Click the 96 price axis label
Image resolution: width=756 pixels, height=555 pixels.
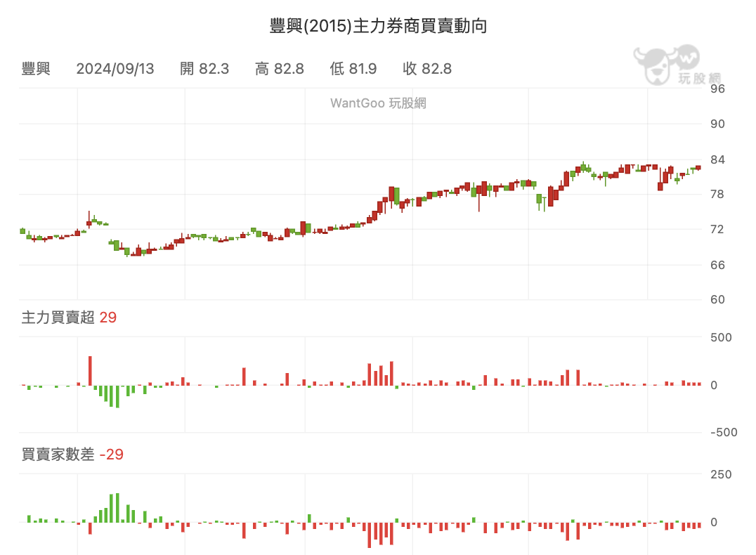pyautogui.click(x=717, y=89)
